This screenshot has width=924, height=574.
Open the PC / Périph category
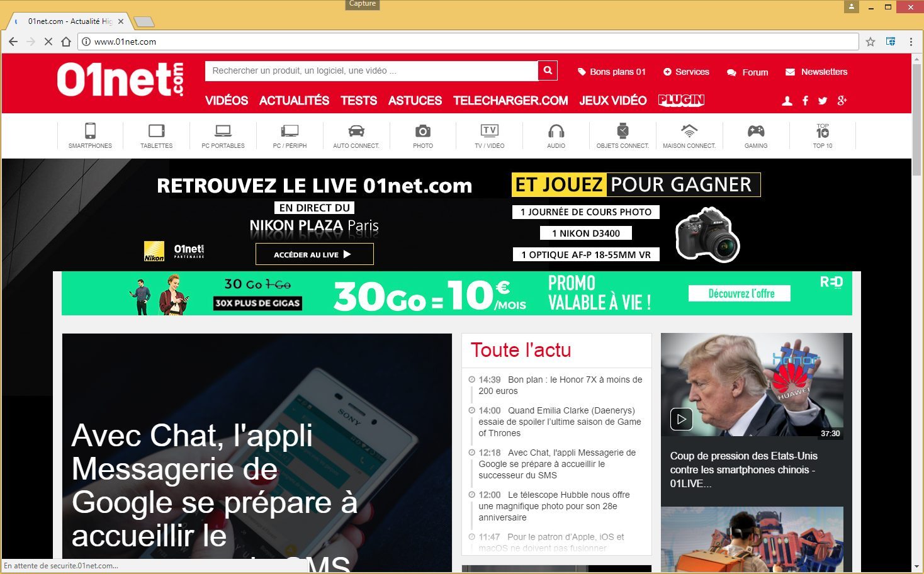(290, 135)
